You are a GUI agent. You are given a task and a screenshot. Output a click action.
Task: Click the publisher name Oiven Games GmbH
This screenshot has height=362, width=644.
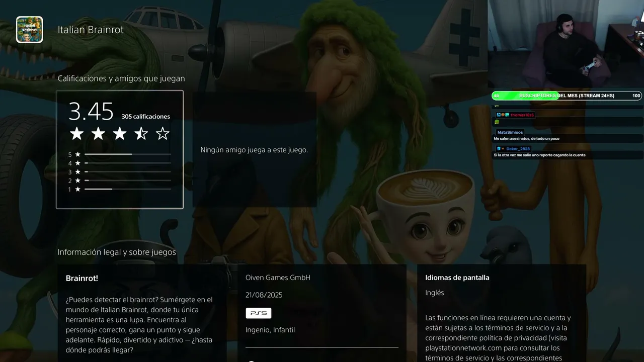[278, 278]
